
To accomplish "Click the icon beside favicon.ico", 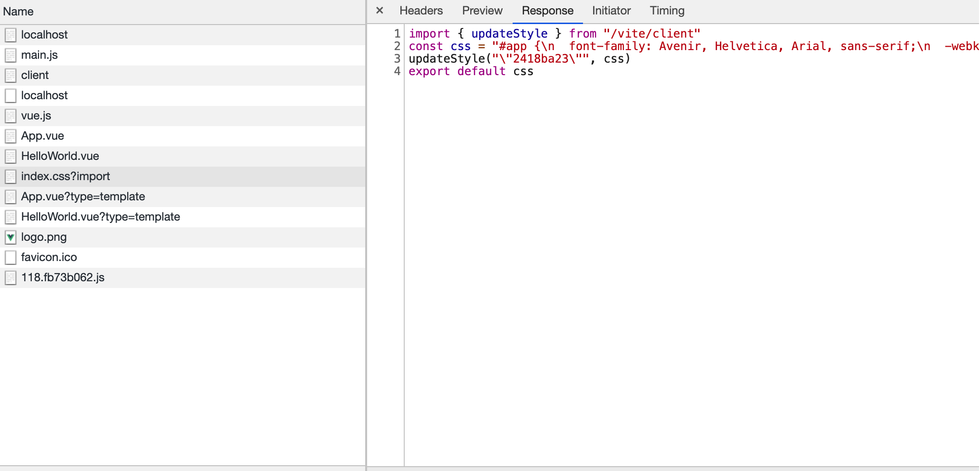I will [x=11, y=257].
